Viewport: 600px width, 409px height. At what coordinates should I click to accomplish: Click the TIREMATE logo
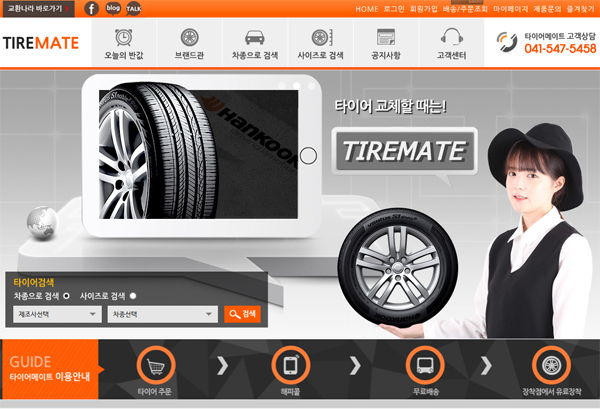41,44
